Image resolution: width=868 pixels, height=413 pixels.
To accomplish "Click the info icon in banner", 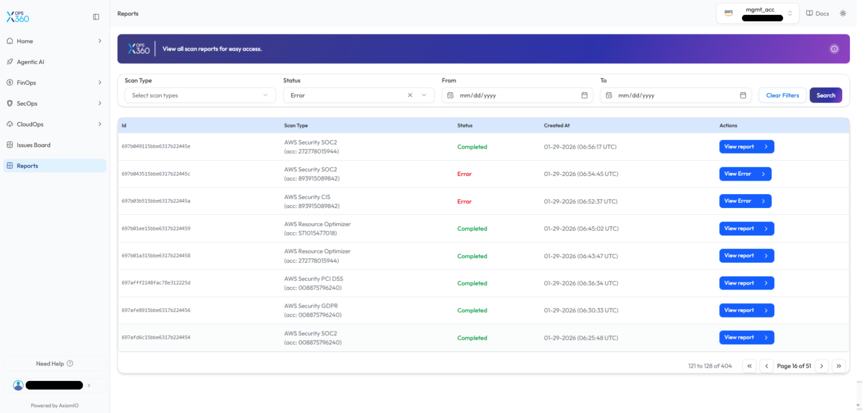I will [834, 49].
